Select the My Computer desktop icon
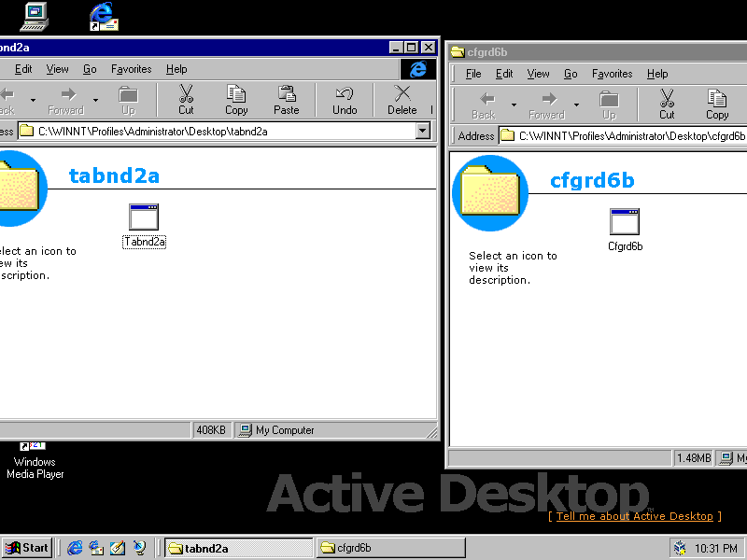Image resolution: width=747 pixels, height=560 pixels. tap(35, 17)
